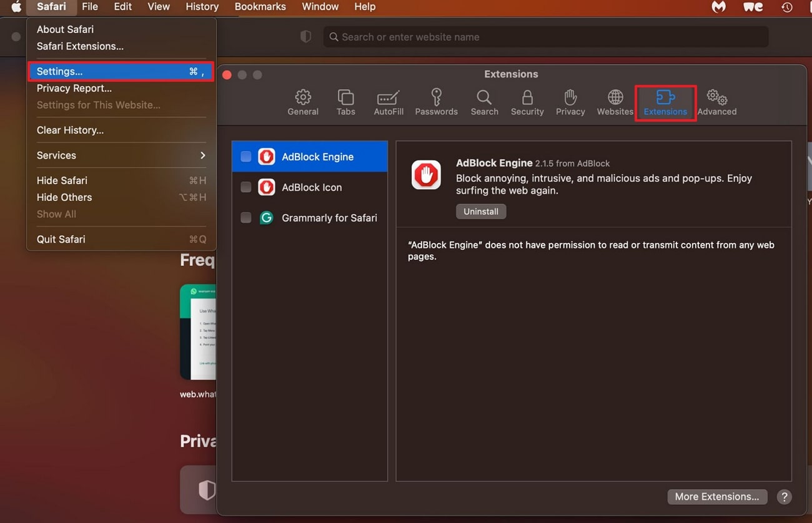Expand the Services submenu arrow
The image size is (812, 523).
coord(202,155)
